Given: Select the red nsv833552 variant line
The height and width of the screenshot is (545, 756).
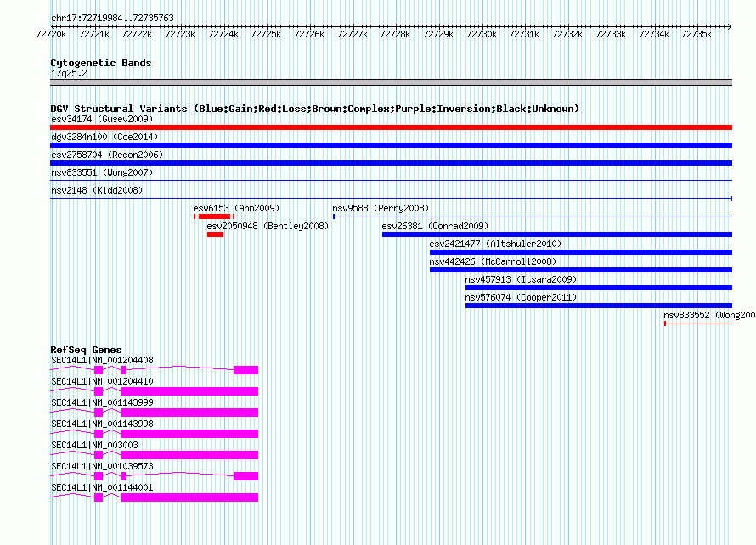Looking at the screenshot, I should [698, 323].
